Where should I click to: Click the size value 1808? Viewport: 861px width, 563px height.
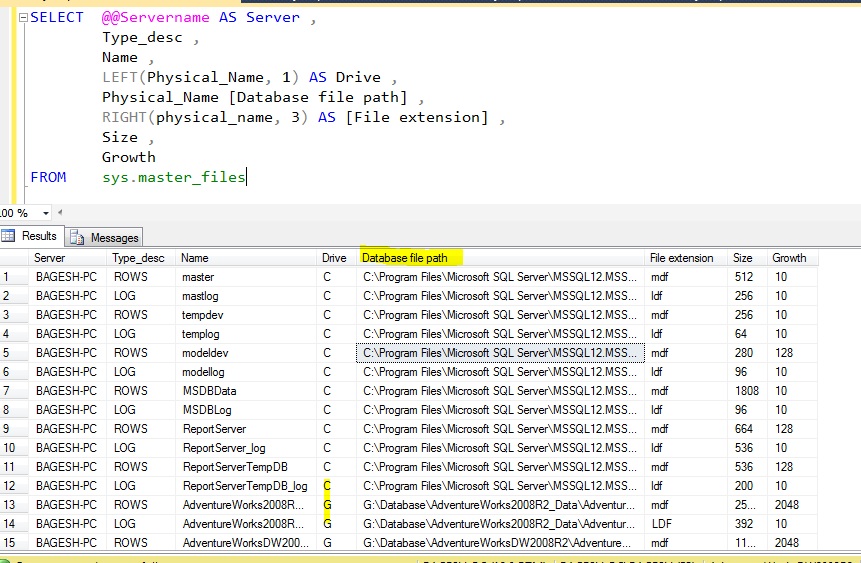click(x=747, y=391)
